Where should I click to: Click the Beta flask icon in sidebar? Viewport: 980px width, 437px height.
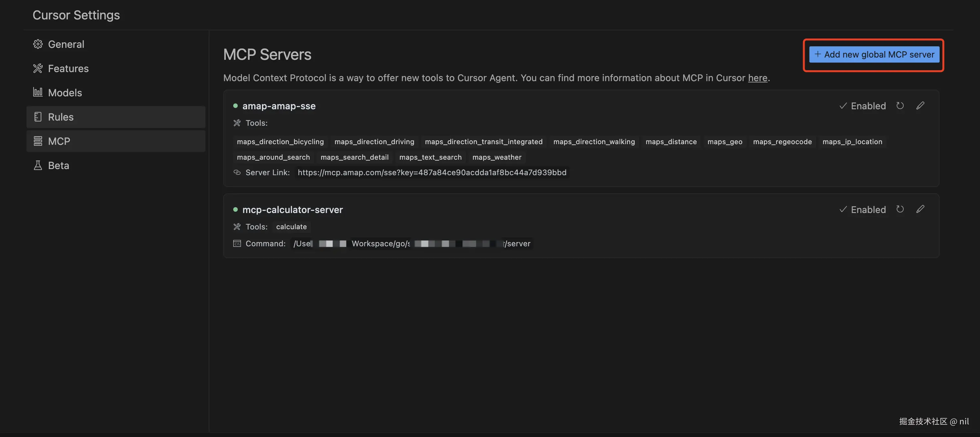pyautogui.click(x=38, y=165)
